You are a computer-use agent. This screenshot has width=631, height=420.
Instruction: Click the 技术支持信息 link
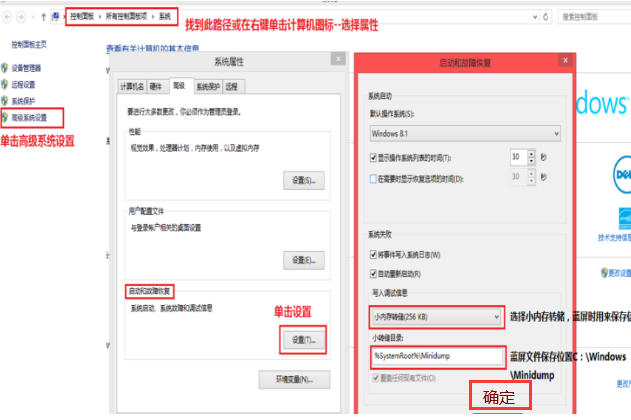point(615,238)
